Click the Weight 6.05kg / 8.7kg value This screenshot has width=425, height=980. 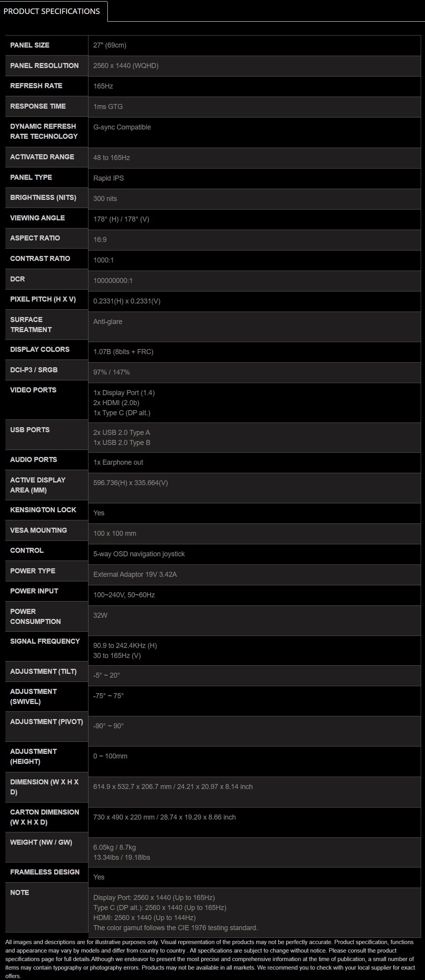coord(114,847)
